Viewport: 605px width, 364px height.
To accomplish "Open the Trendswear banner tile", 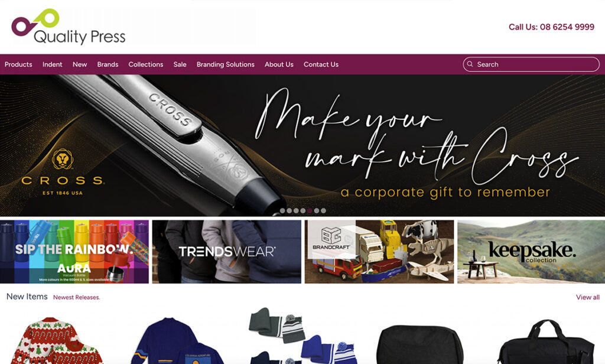I will click(227, 252).
